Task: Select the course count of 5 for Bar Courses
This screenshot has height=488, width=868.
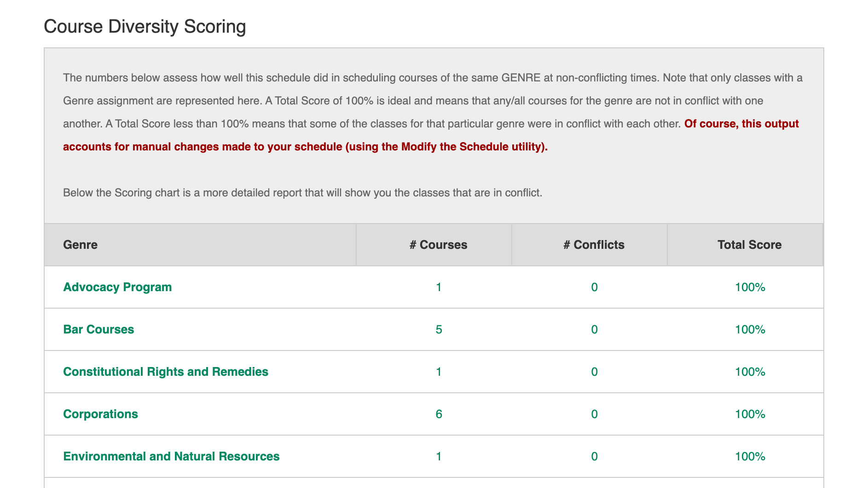Action: click(438, 329)
